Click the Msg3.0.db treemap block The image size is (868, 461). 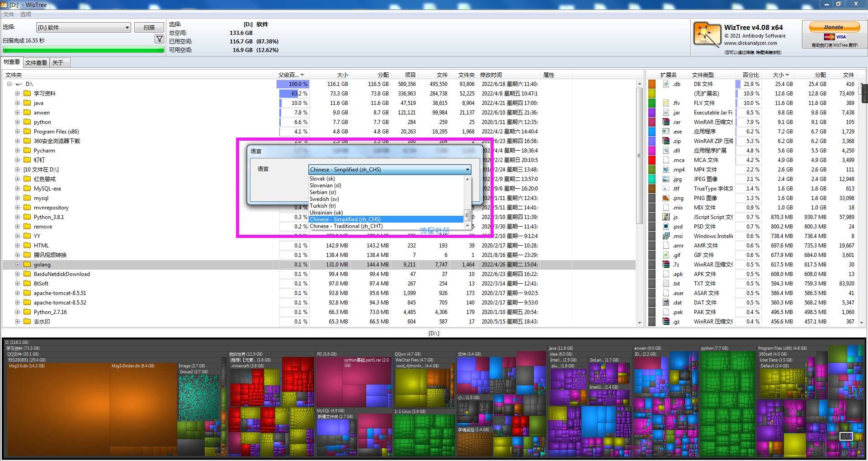click(x=57, y=409)
